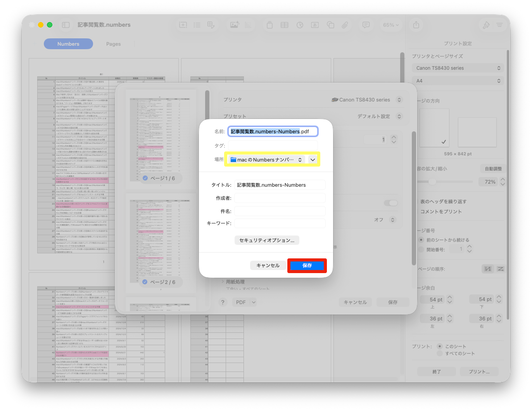Click the copies stepper in print dialog
532x411 pixels.
point(394,139)
